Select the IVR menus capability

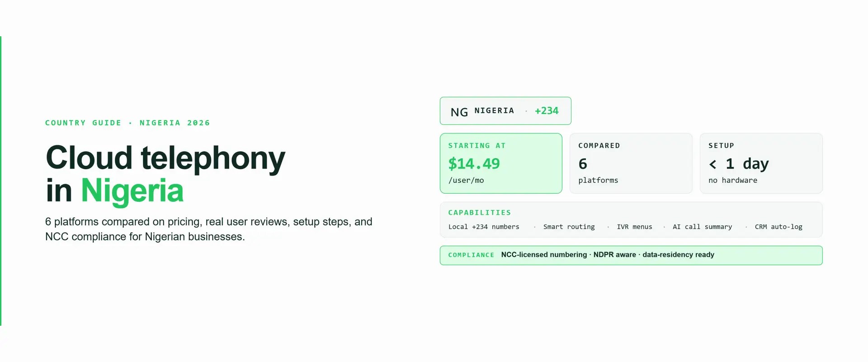coord(634,227)
